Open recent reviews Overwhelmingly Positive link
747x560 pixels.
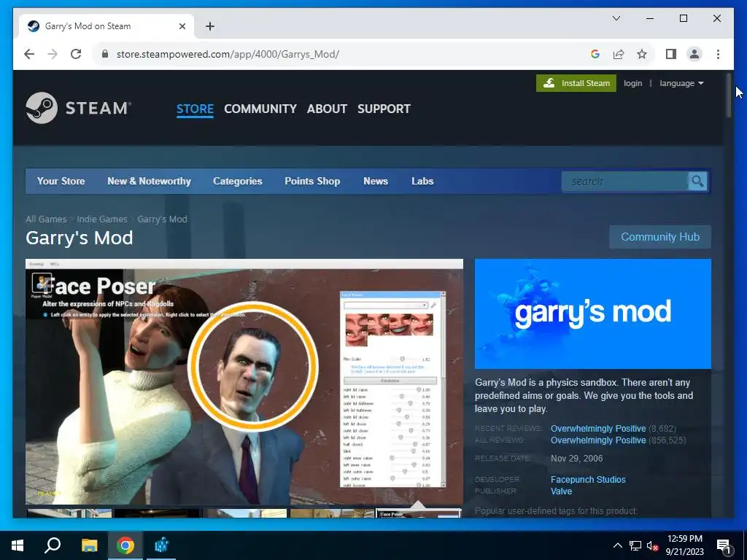(x=598, y=428)
